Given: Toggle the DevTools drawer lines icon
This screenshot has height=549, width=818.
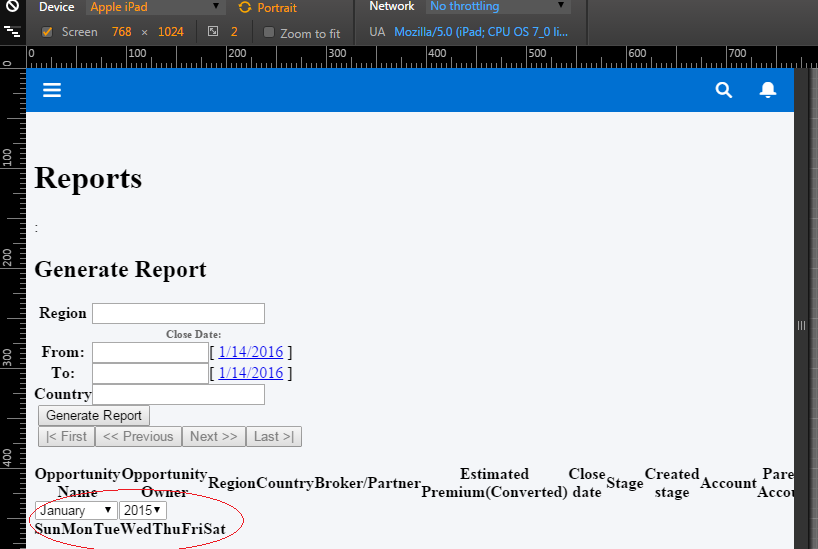Looking at the screenshot, I should 12,32.
